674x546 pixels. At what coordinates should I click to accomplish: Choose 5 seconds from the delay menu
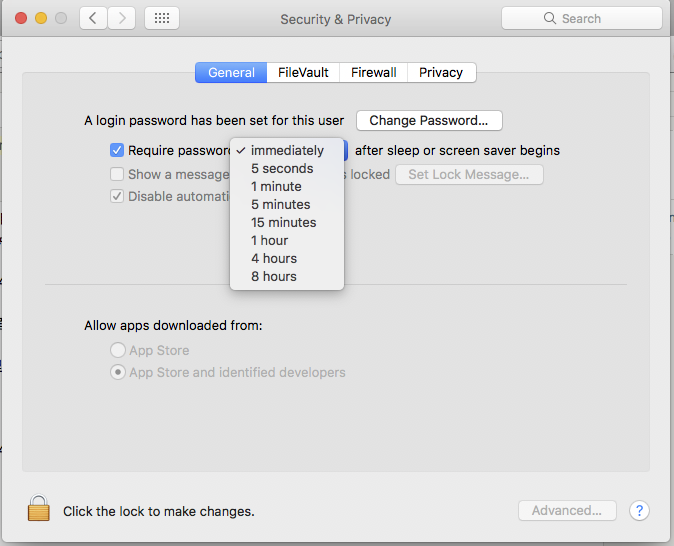coord(287,169)
